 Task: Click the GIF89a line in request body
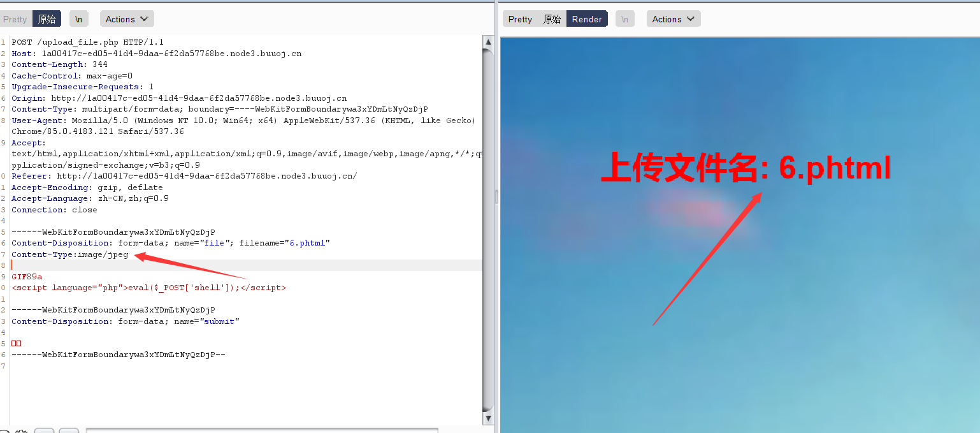coord(27,277)
